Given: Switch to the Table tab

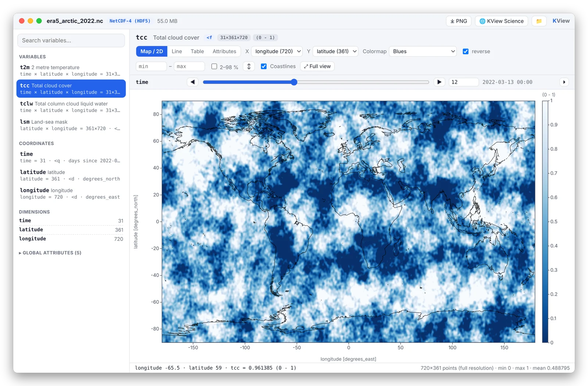Looking at the screenshot, I should pos(197,51).
